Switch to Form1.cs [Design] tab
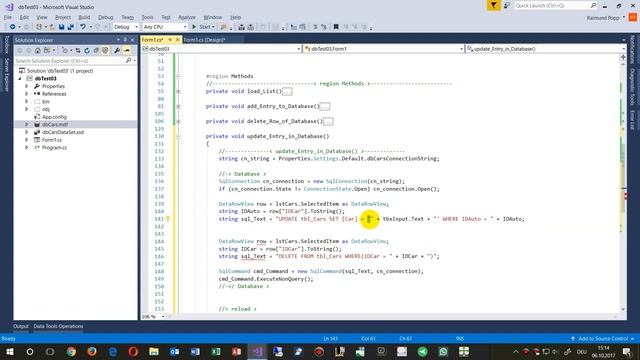Viewport: 640px width, 360px height. tap(204, 40)
